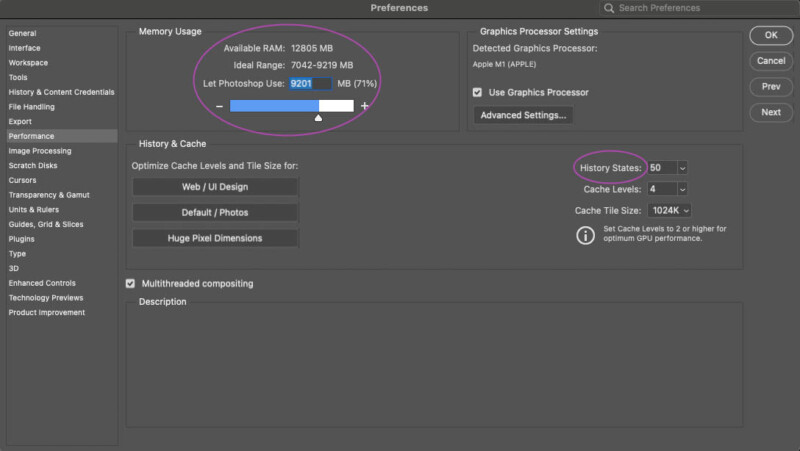Open the Product Improvement category

[47, 313]
